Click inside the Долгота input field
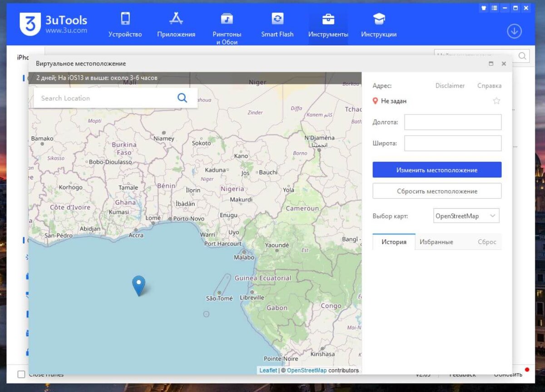Screen dimensions: 545x392 [x=452, y=122]
